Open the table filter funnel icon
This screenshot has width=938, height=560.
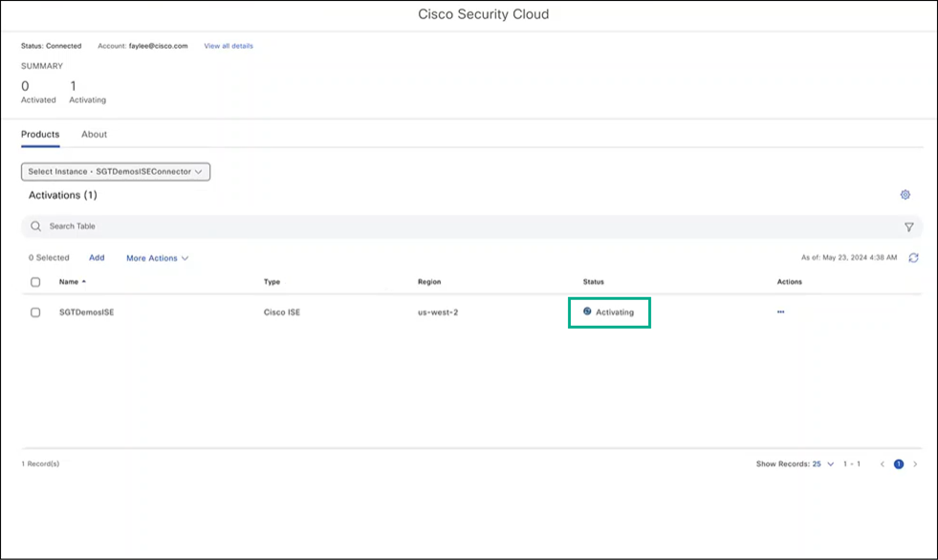908,227
